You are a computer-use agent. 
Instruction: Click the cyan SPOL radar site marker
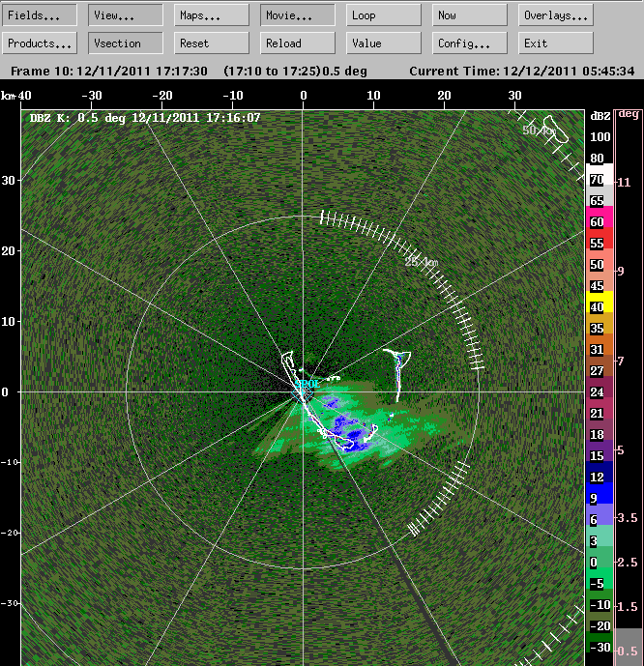pyautogui.click(x=307, y=385)
